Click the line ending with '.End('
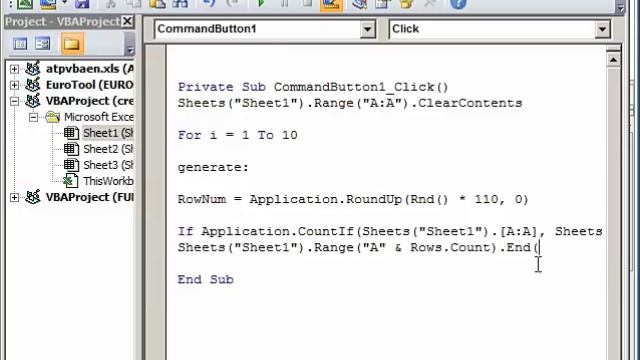This screenshot has height=360, width=640. [x=358, y=247]
